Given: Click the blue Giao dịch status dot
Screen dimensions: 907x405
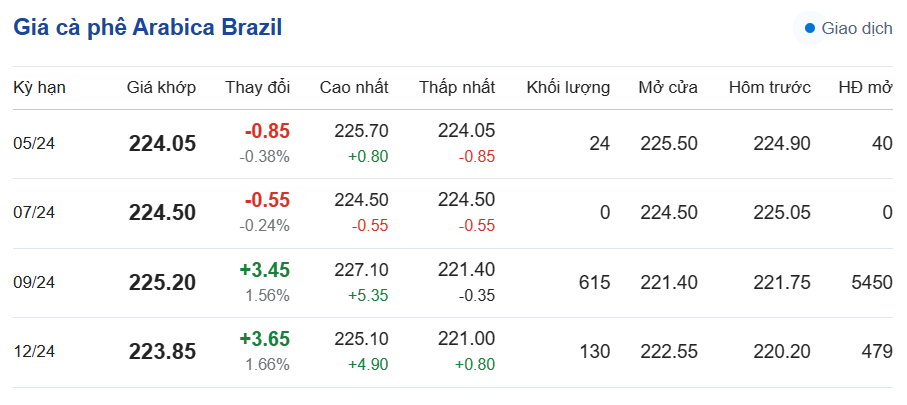Looking at the screenshot, I should click(810, 28).
